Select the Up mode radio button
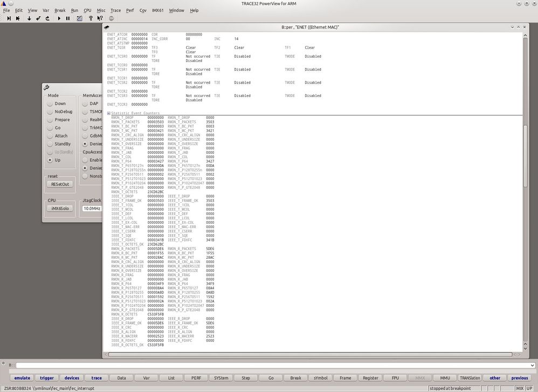Viewport: 538px width, 392px height. (50, 160)
